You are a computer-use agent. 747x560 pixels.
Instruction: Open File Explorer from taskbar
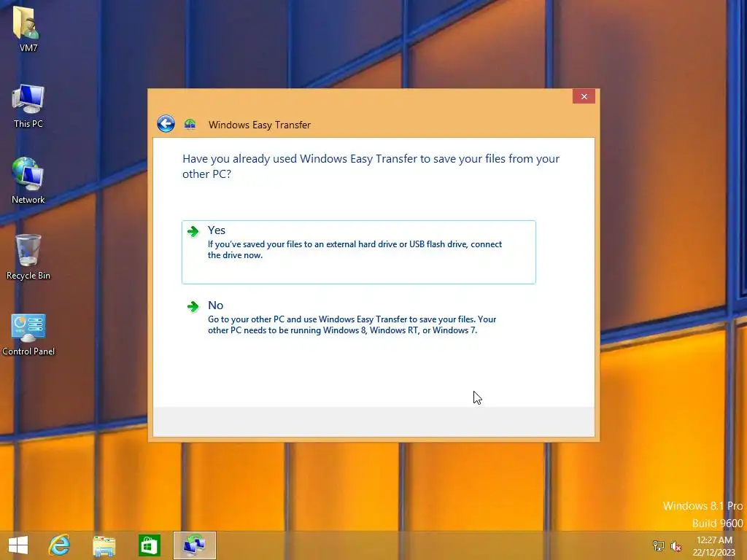point(104,545)
